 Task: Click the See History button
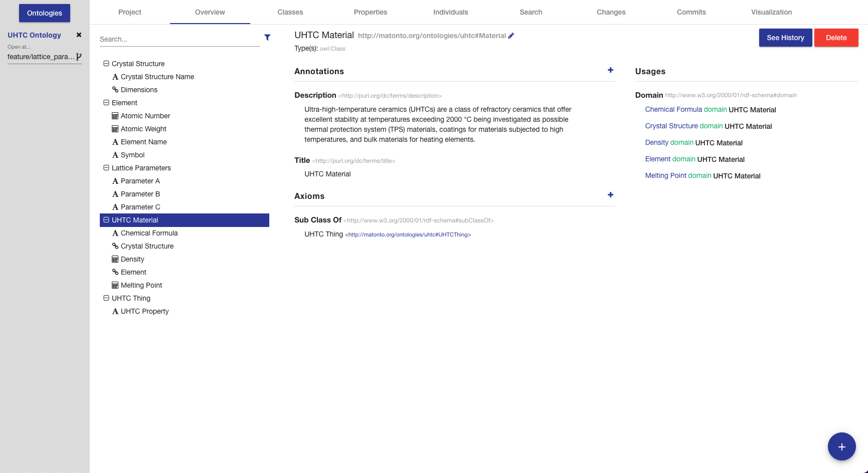click(x=785, y=38)
